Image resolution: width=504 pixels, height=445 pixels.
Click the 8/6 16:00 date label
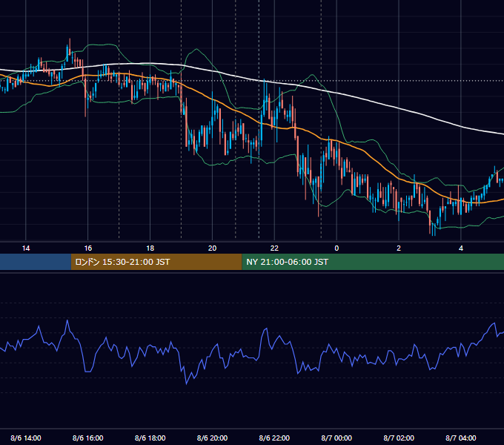(87, 438)
